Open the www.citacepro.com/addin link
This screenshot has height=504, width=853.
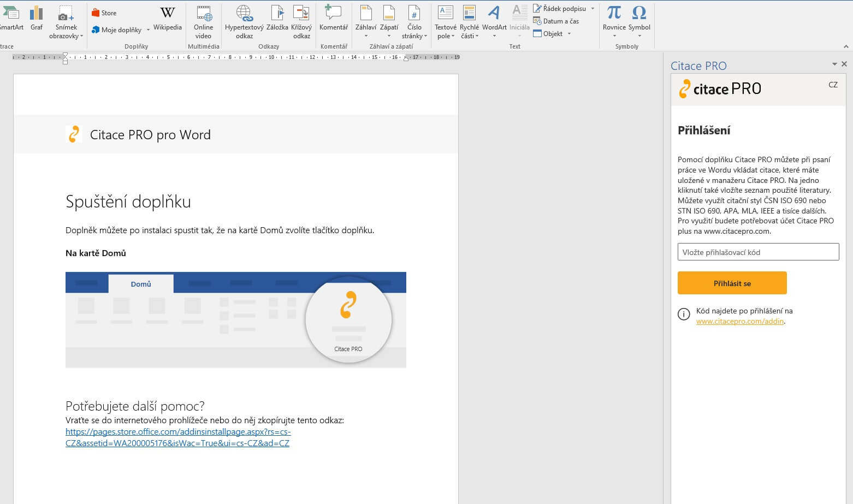tap(740, 322)
